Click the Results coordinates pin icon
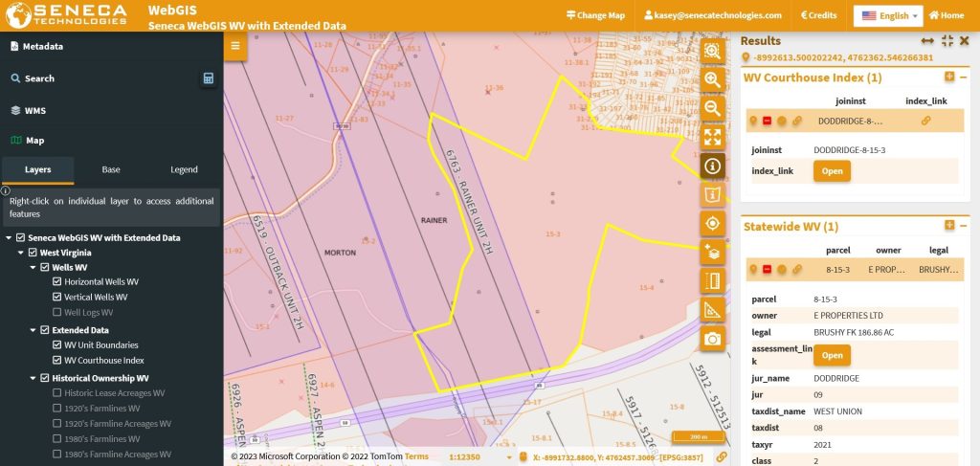 click(x=745, y=57)
